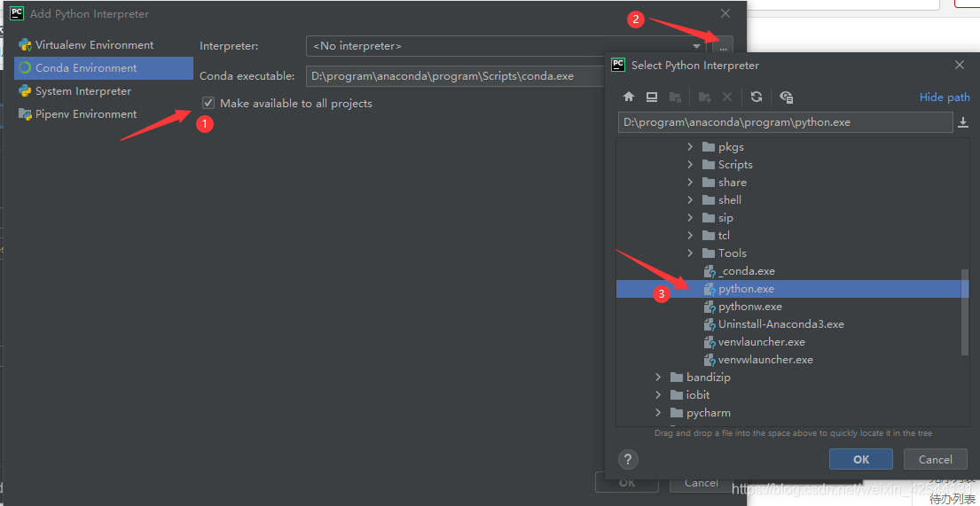Open the Interpreter dropdown
The image size is (980, 506).
(x=696, y=46)
